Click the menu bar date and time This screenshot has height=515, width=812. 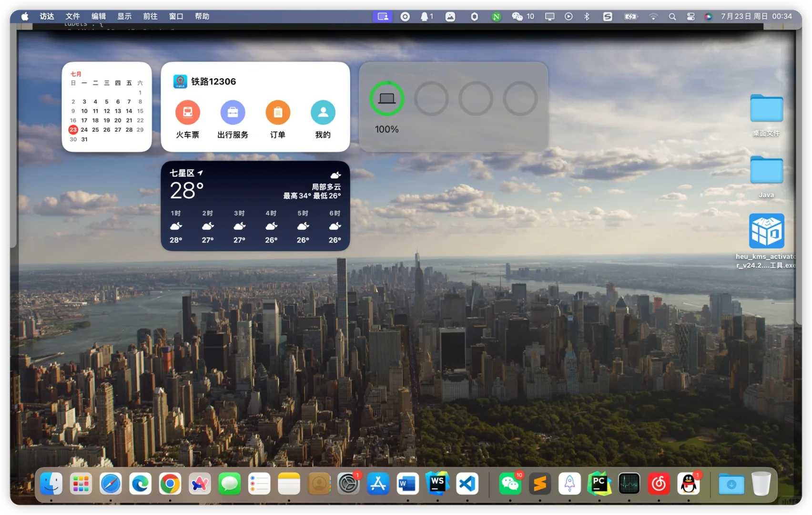(756, 16)
